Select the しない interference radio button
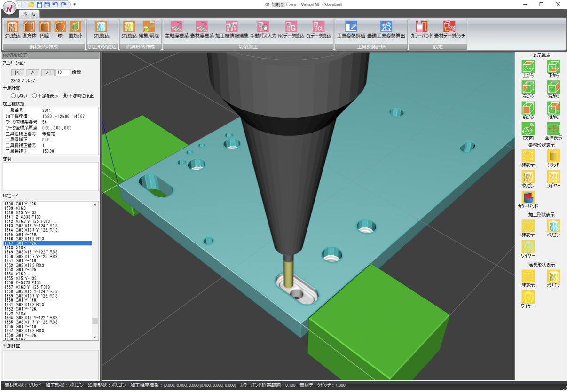The width and height of the screenshot is (567, 392). pos(13,96)
